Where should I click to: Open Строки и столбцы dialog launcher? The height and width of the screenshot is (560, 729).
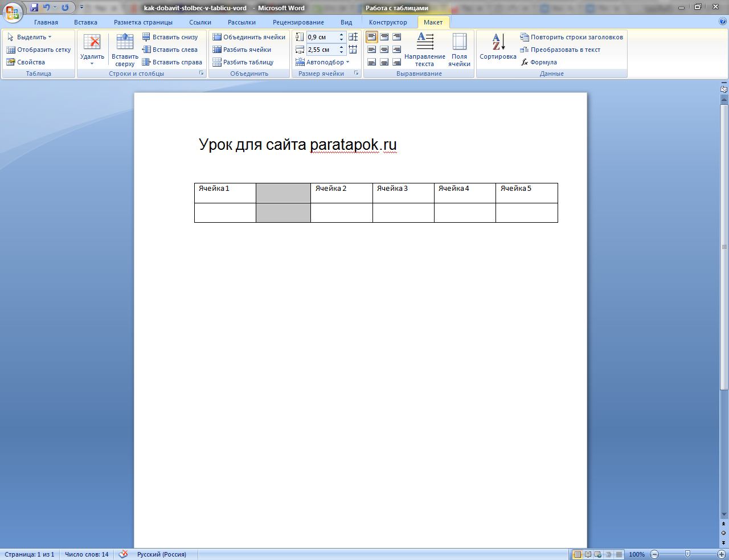(x=201, y=73)
